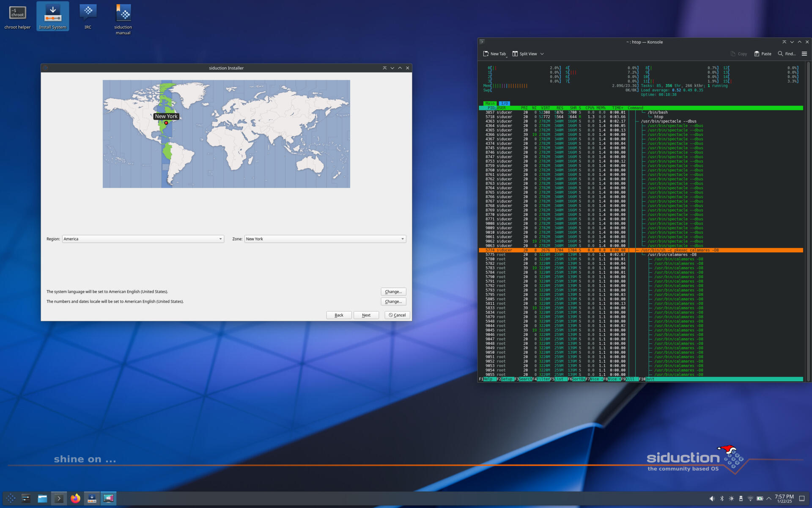This screenshot has width=812, height=508.
Task: Click Africa on the timezone map
Action: 233,143
